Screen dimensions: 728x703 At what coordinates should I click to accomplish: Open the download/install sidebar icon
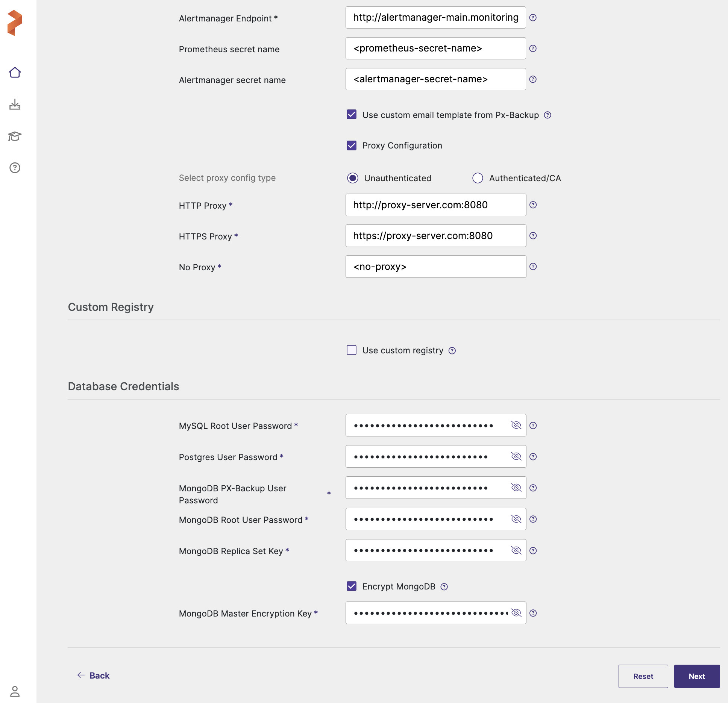(x=15, y=104)
